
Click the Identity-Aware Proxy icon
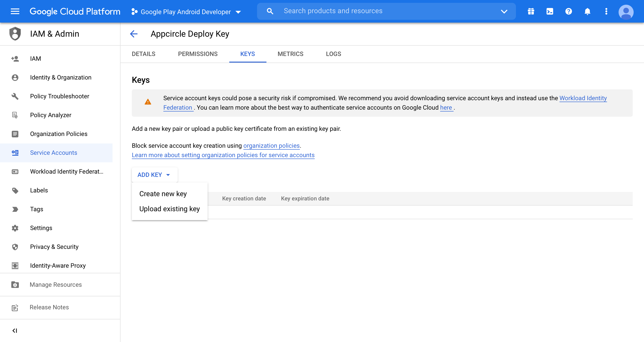click(15, 266)
